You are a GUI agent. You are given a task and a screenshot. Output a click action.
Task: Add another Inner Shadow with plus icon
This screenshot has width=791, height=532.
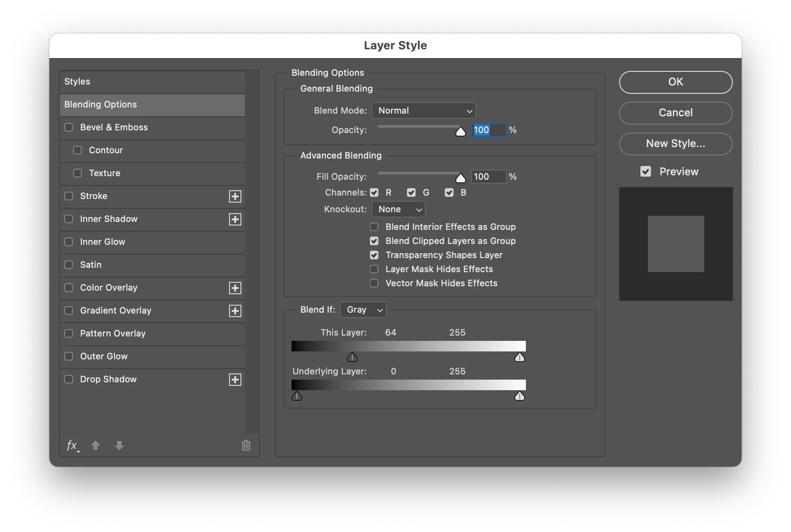tap(235, 219)
